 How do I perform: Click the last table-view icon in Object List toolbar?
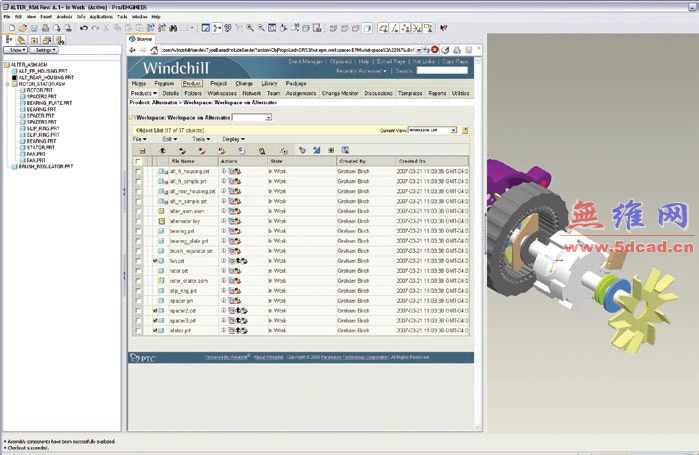coord(345,150)
